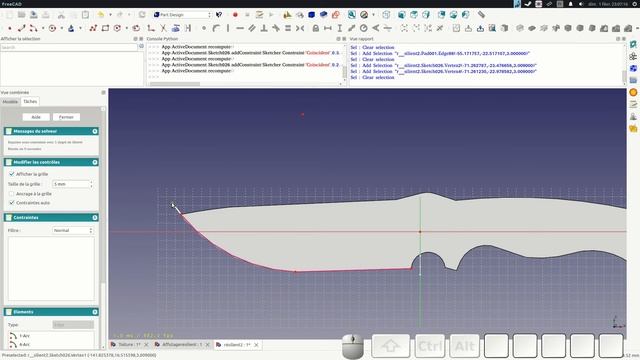
Task: Apply Horizontal distance constraint
Action: pos(327,28)
